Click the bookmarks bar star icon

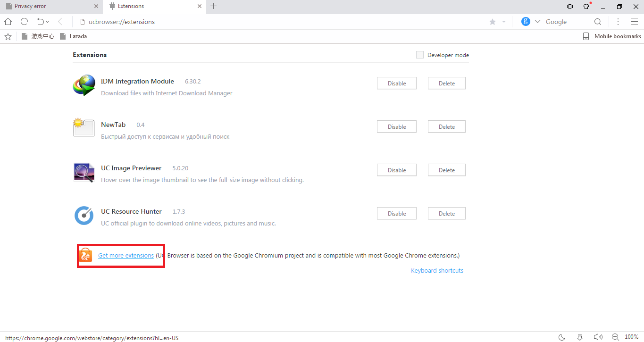tap(8, 36)
